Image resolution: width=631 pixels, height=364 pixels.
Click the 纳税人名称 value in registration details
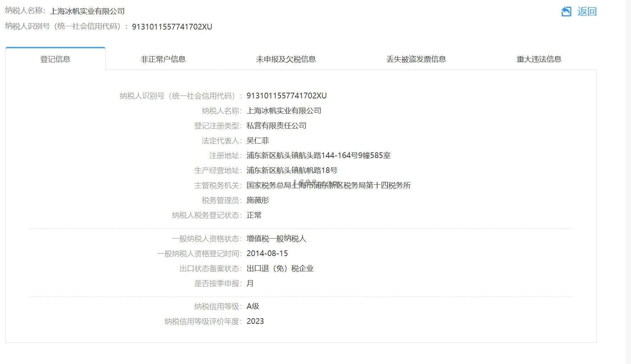click(x=284, y=111)
